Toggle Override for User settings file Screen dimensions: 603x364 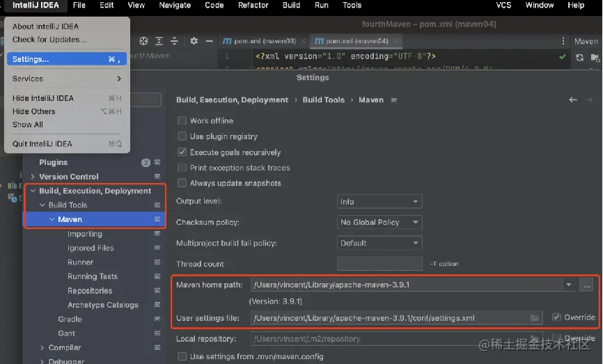click(556, 317)
